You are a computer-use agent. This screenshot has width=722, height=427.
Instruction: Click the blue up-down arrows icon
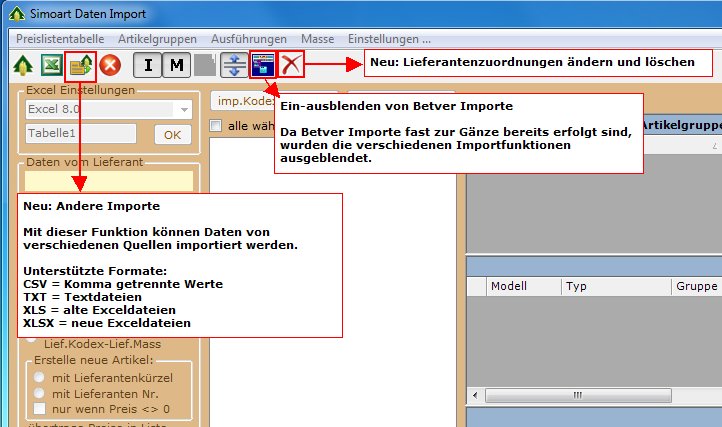tap(234, 66)
